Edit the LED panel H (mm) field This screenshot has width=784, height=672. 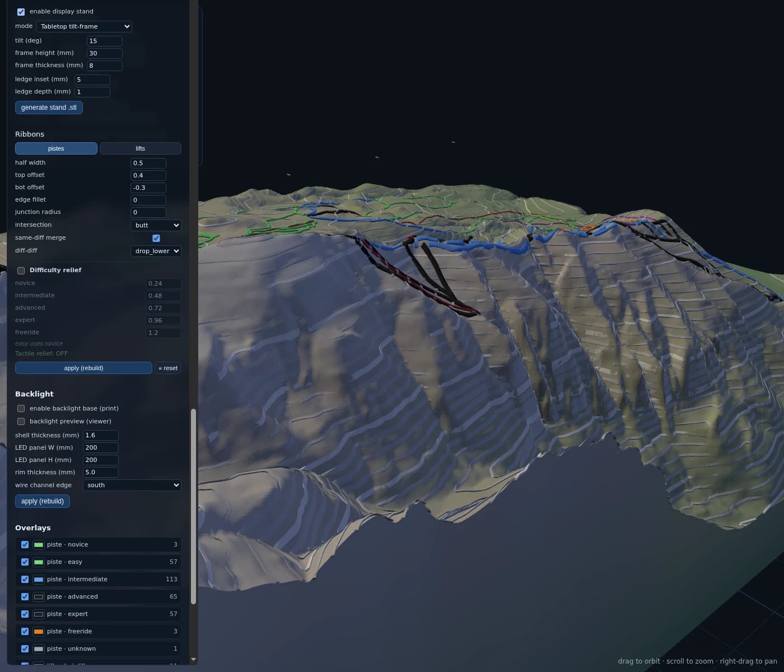click(x=100, y=460)
